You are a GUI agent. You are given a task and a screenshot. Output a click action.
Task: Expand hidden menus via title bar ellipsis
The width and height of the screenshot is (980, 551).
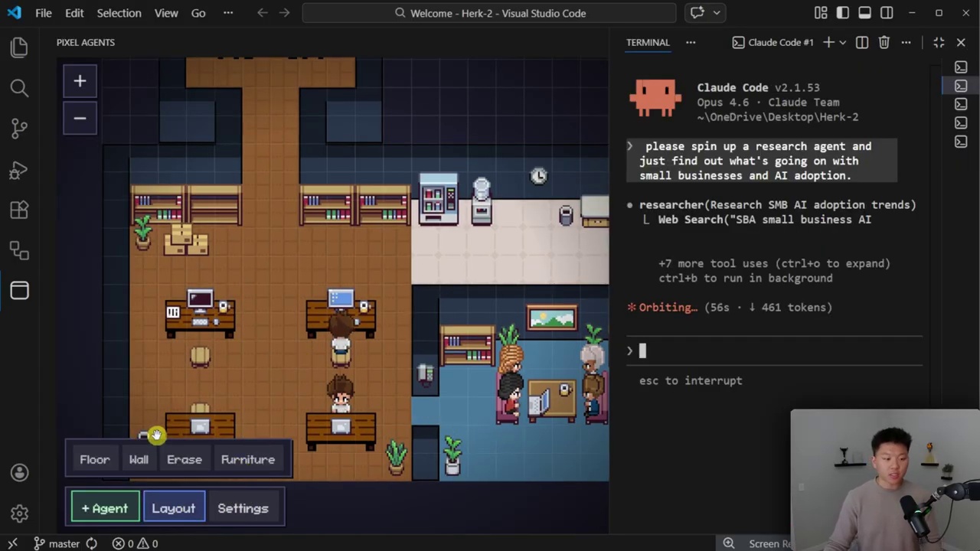(x=228, y=13)
